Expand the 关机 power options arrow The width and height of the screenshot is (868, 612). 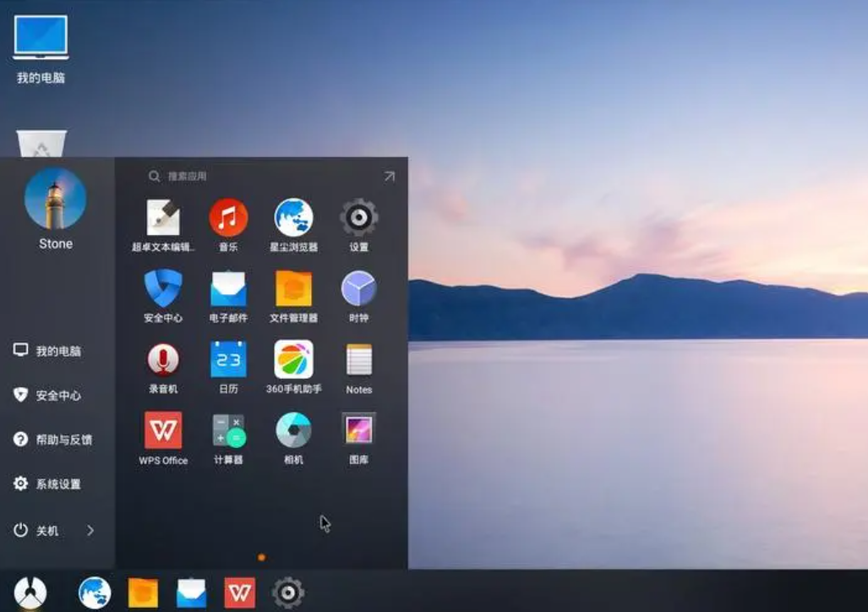pos(90,531)
